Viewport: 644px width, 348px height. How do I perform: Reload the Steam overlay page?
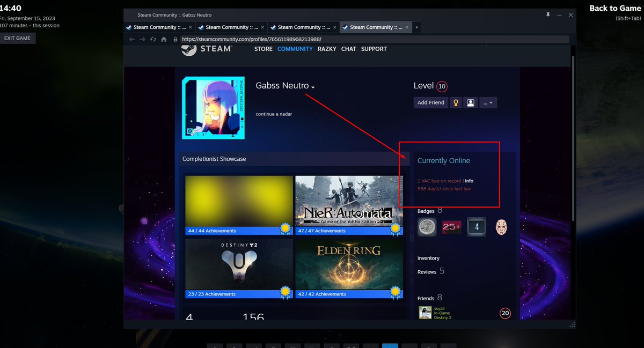[153, 39]
